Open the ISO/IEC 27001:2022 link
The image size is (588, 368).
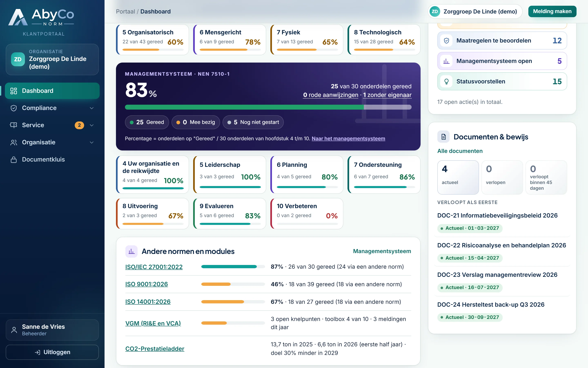tap(154, 267)
